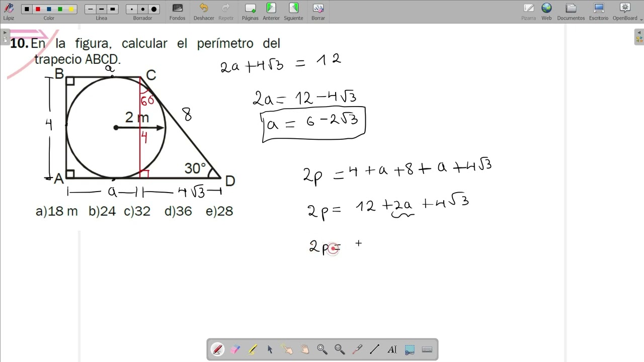Set thin line width

point(91,9)
